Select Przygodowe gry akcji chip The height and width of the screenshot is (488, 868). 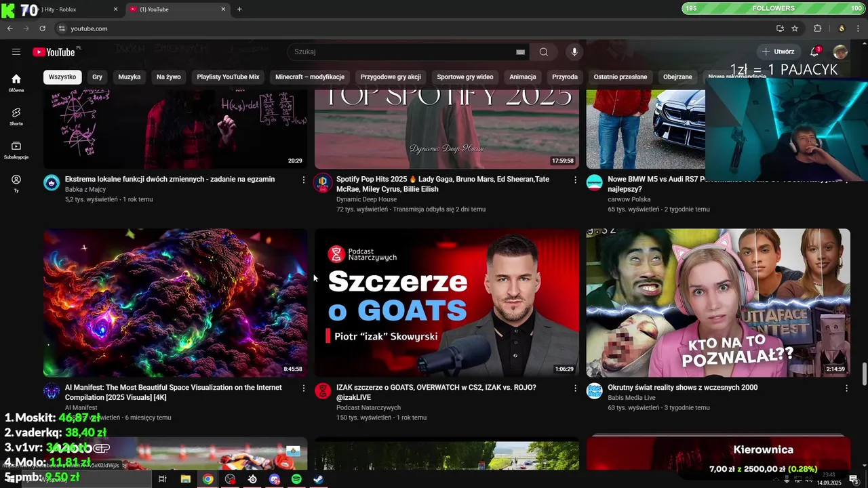tap(391, 77)
